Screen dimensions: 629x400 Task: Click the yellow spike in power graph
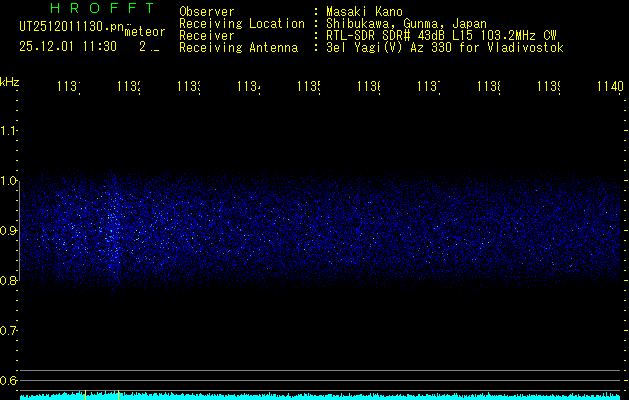(119, 395)
